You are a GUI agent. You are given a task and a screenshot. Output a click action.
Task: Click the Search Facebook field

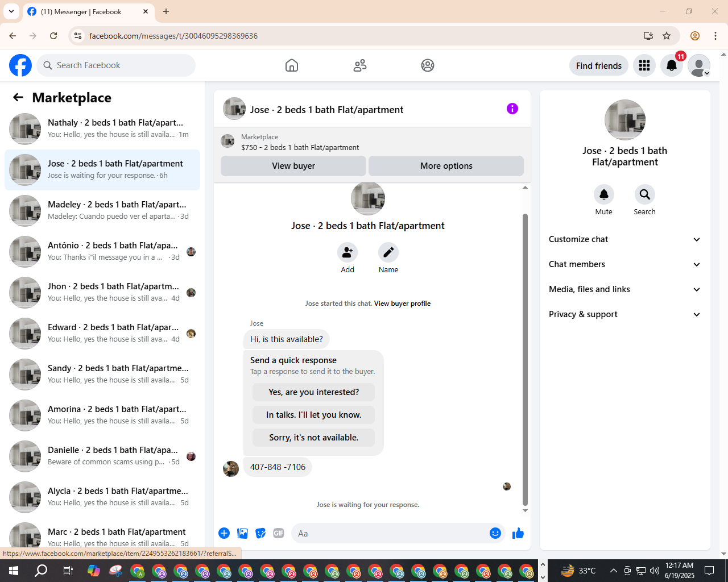click(x=116, y=65)
